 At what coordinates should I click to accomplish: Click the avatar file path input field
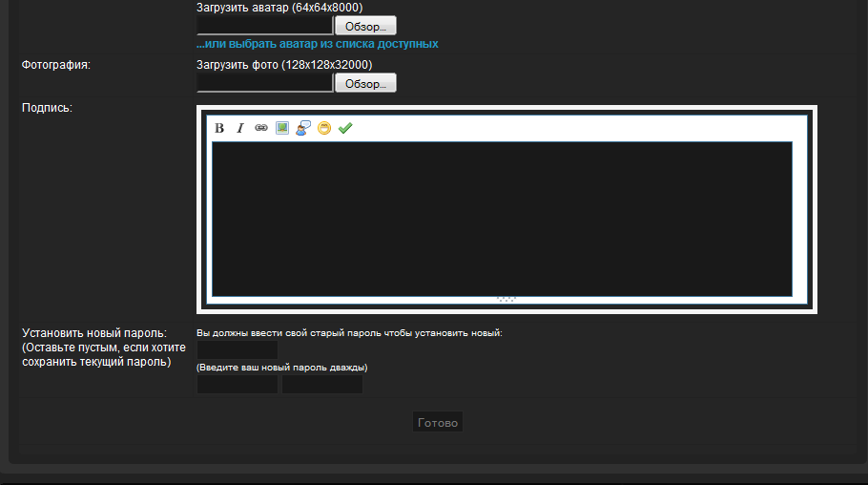264,26
